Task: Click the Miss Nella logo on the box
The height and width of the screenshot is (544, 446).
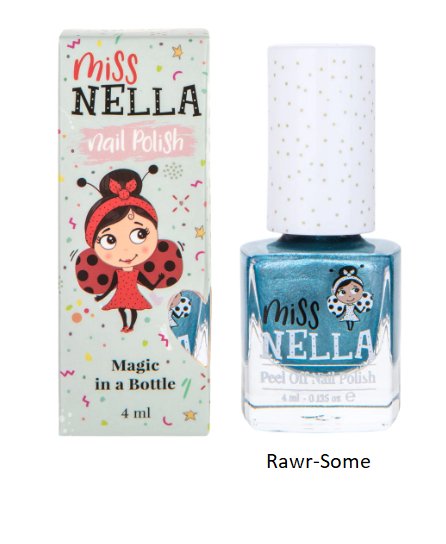Action: tap(136, 85)
